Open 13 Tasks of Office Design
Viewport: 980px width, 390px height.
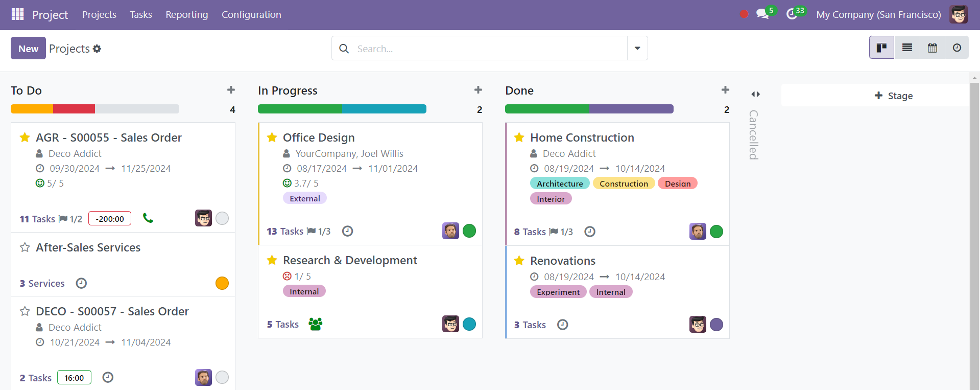pos(285,231)
